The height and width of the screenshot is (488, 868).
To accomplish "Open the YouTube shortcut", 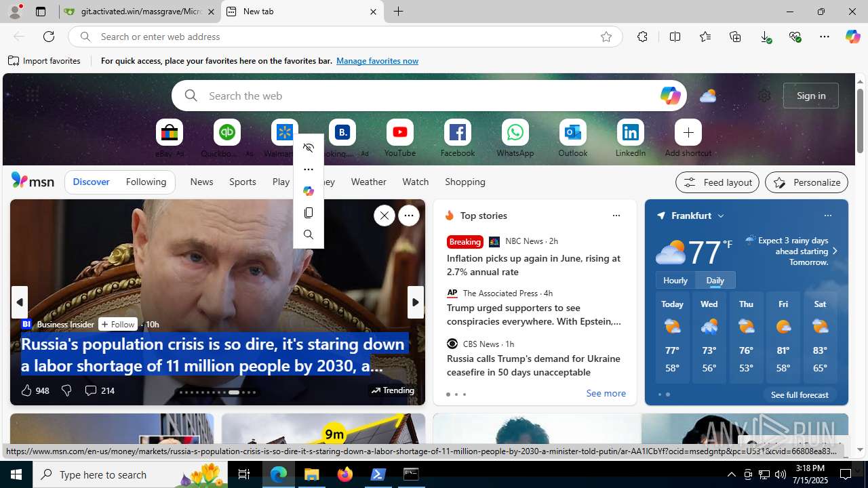I will [x=400, y=132].
